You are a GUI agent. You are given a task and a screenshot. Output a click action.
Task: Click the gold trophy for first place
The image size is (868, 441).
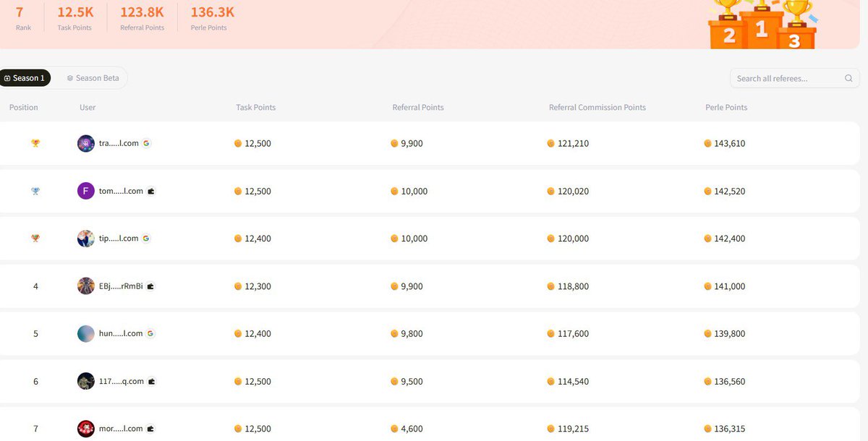point(35,143)
